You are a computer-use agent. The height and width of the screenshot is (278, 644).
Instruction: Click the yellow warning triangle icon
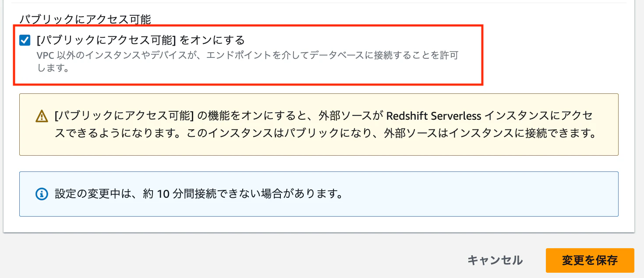[42, 116]
